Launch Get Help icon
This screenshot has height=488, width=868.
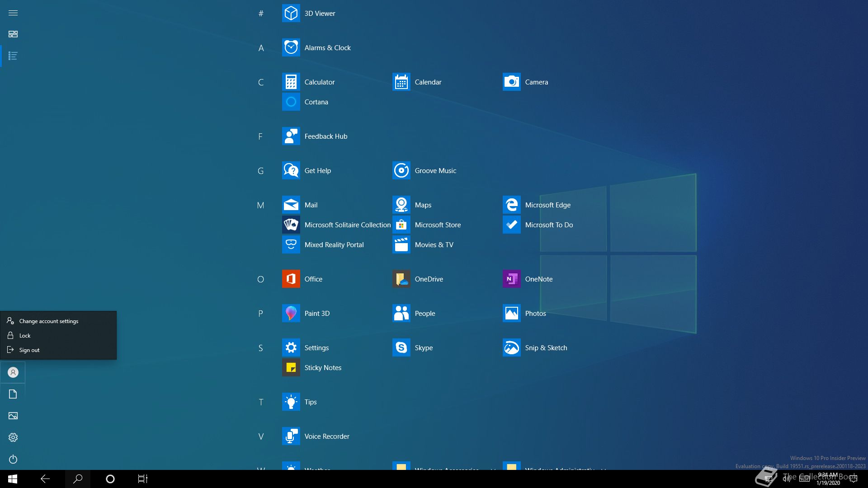click(x=291, y=170)
